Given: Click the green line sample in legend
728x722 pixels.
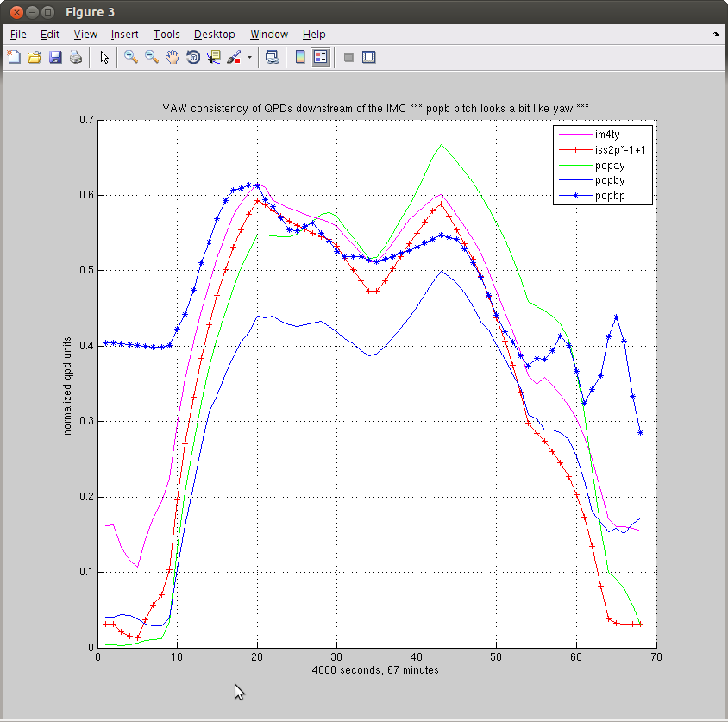Looking at the screenshot, I should [575, 166].
